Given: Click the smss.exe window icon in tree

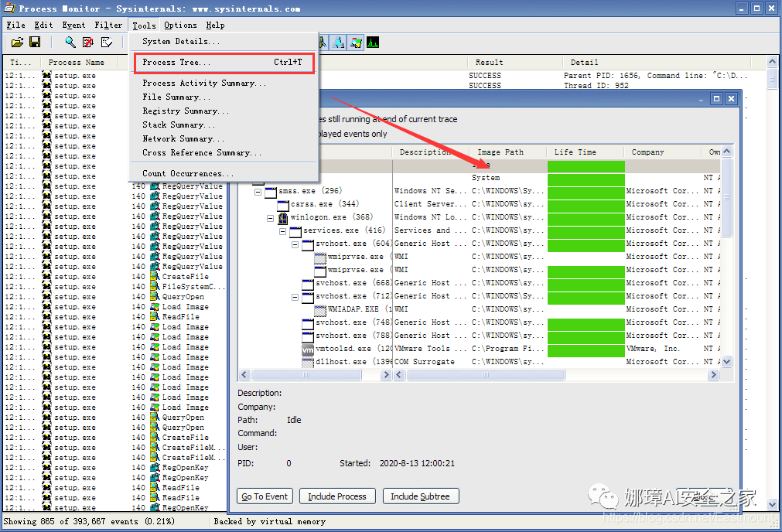Looking at the screenshot, I should (x=271, y=192).
